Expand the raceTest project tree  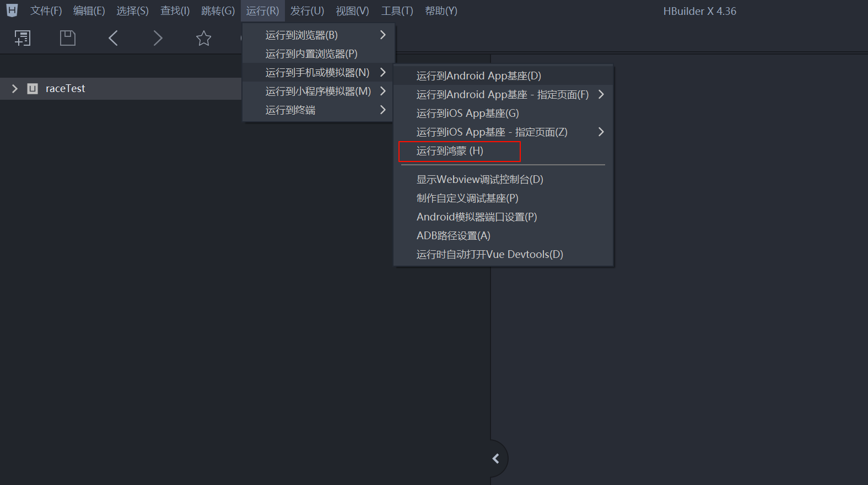click(15, 89)
